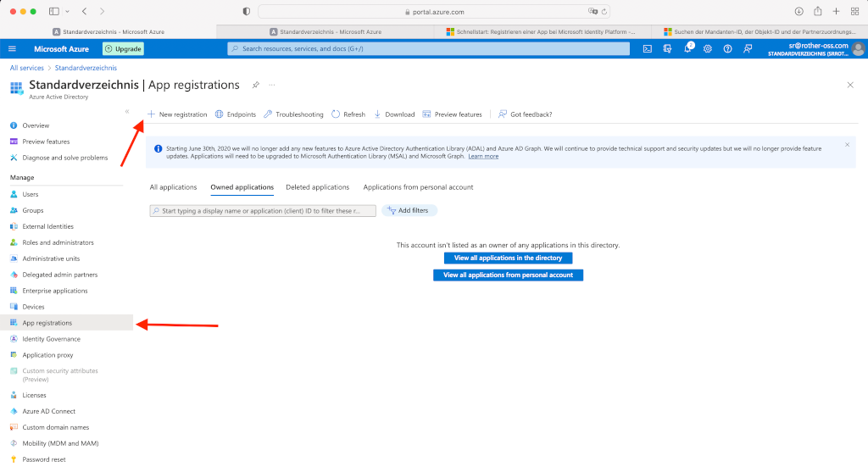Image resolution: width=868 pixels, height=467 pixels.
Task: Open the feedback icon in top bar
Action: 748,48
